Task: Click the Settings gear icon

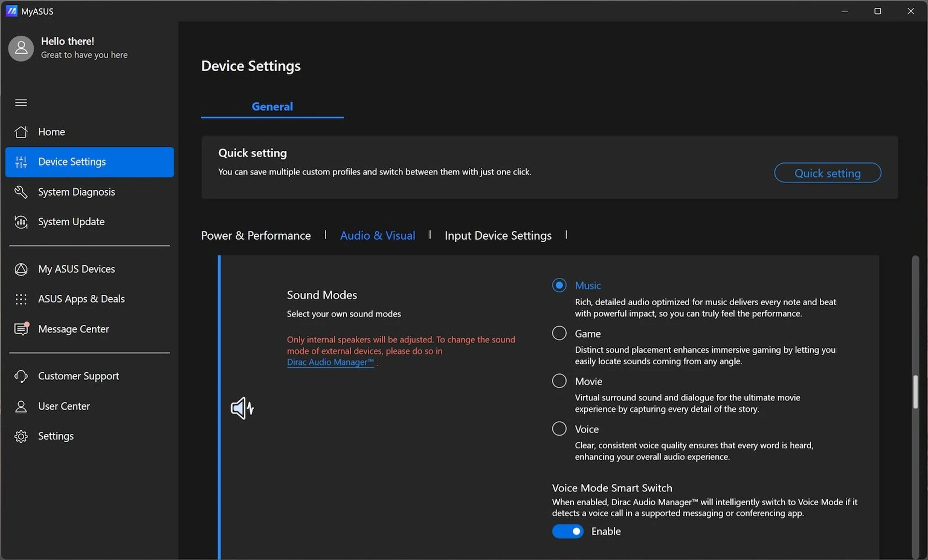Action: [x=21, y=436]
